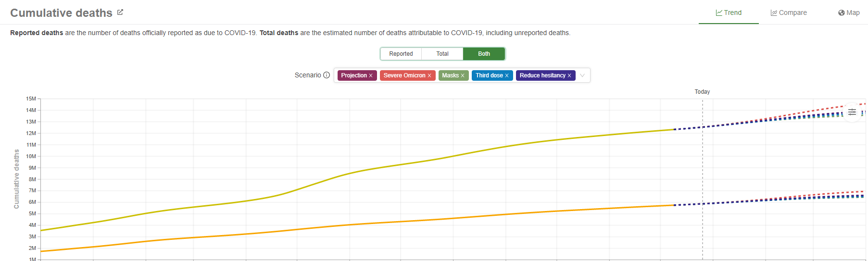The image size is (868, 261).
Task: Remove the Third dose scenario tag
Action: [507, 75]
